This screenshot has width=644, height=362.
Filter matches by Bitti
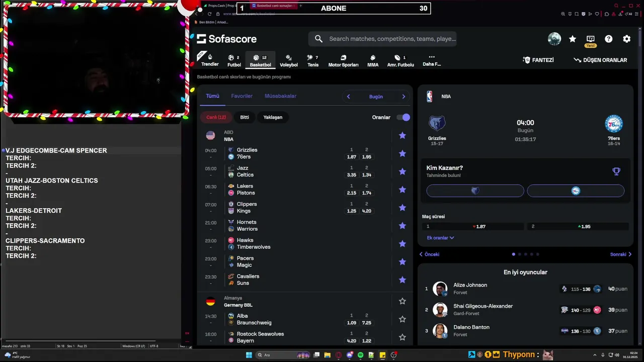point(245,117)
